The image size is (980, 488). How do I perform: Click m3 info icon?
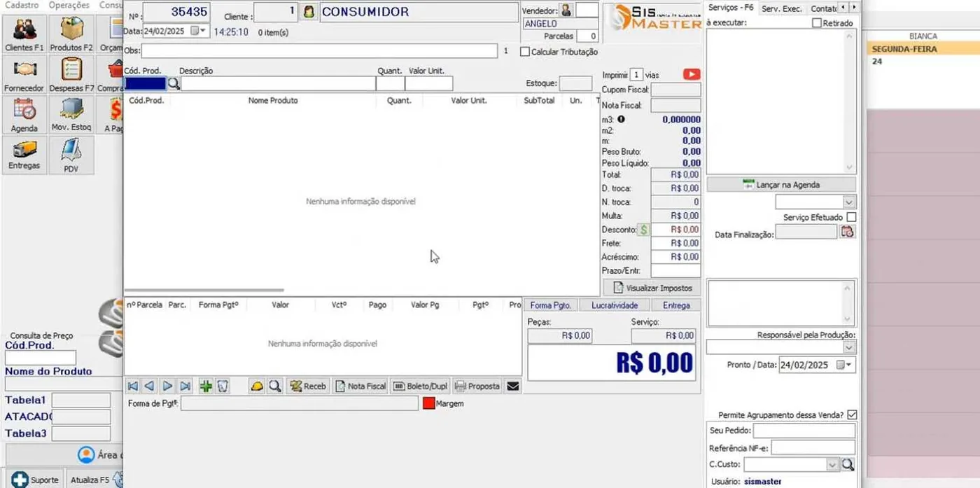[620, 120]
